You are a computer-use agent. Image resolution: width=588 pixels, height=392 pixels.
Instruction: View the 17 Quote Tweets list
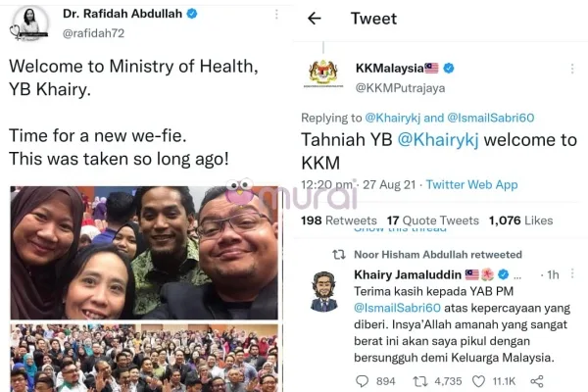[x=433, y=220]
